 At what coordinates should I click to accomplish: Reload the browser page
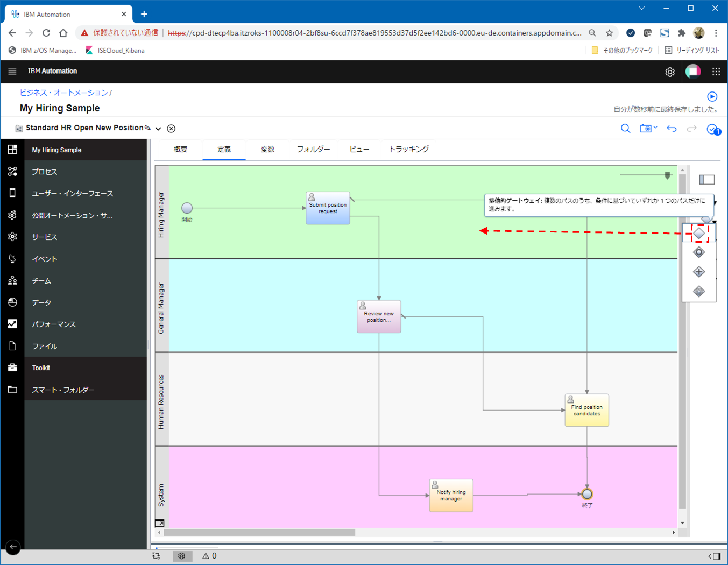tap(46, 33)
